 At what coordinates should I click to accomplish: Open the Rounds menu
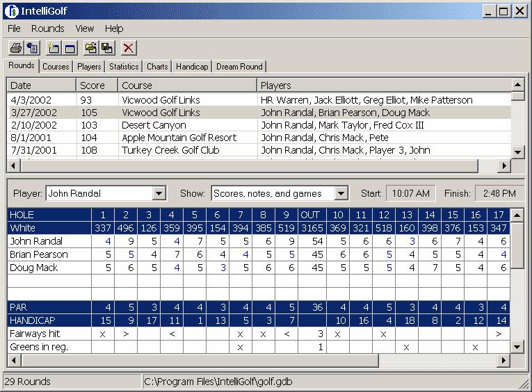(47, 28)
